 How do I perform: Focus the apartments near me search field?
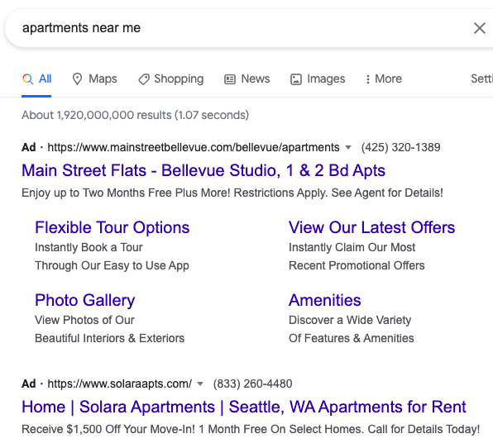coord(239,28)
